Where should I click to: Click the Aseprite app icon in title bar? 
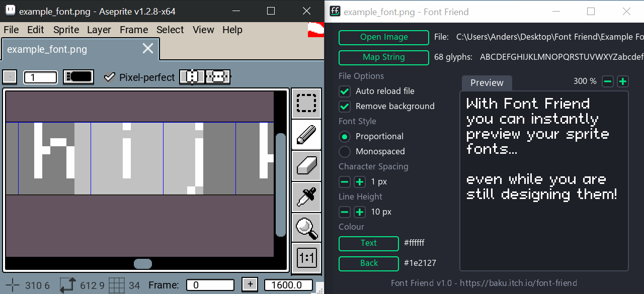[x=10, y=11]
